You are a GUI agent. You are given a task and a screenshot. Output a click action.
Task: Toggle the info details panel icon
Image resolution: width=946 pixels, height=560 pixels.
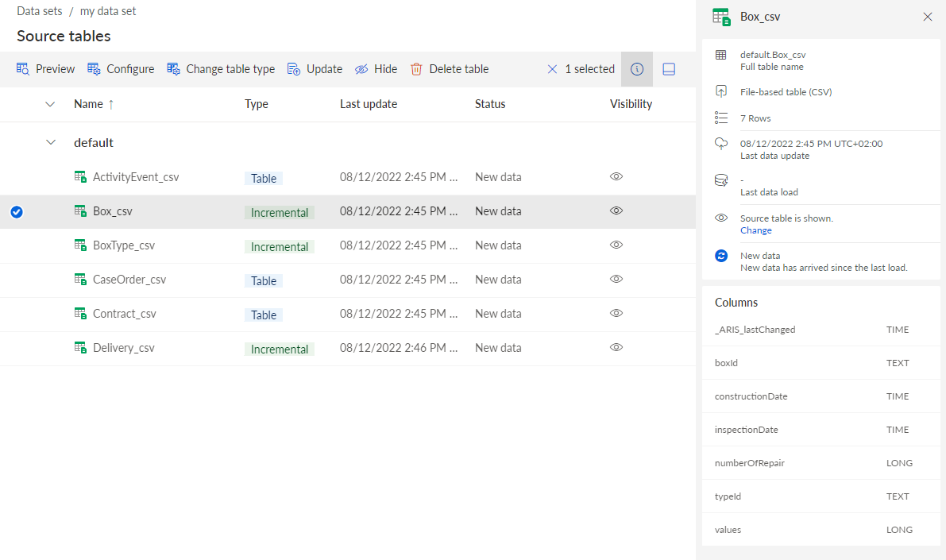pyautogui.click(x=636, y=69)
